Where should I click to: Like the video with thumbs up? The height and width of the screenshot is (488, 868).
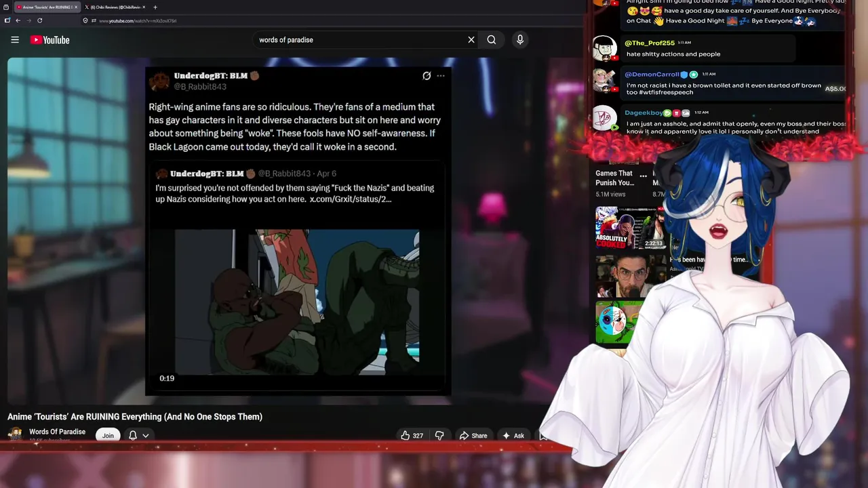[x=411, y=436]
